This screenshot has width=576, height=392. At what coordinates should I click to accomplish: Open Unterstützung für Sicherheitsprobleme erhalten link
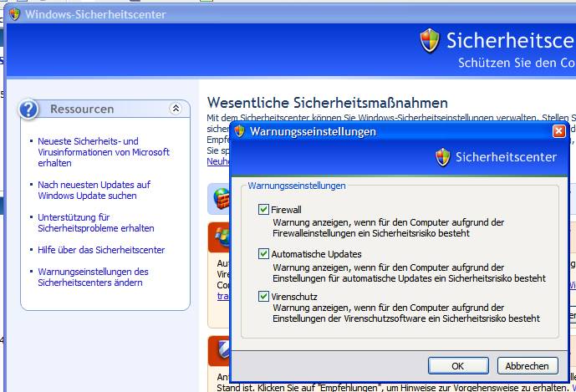point(96,222)
